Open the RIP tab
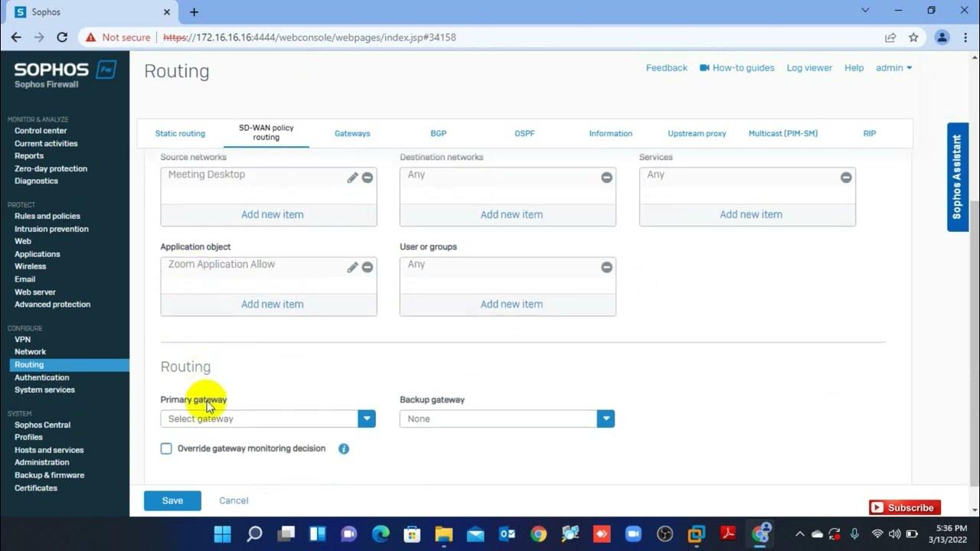Viewport: 980px width, 551px height. [x=870, y=133]
